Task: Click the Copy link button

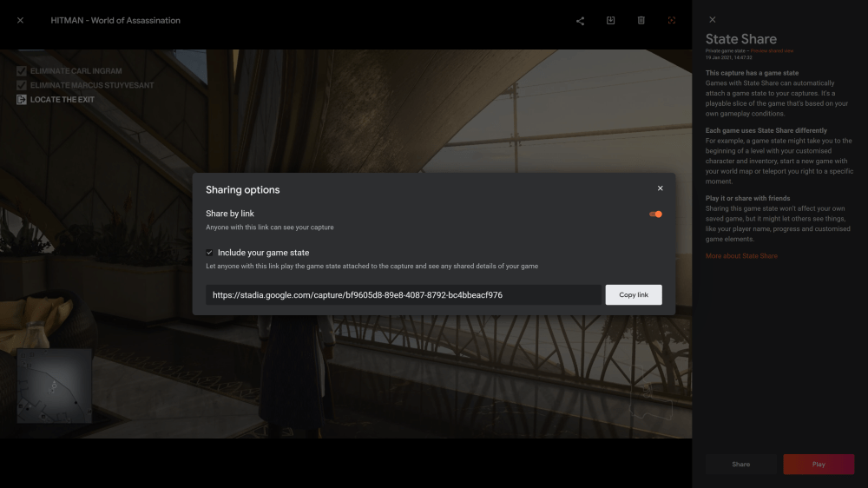Action: pos(634,294)
